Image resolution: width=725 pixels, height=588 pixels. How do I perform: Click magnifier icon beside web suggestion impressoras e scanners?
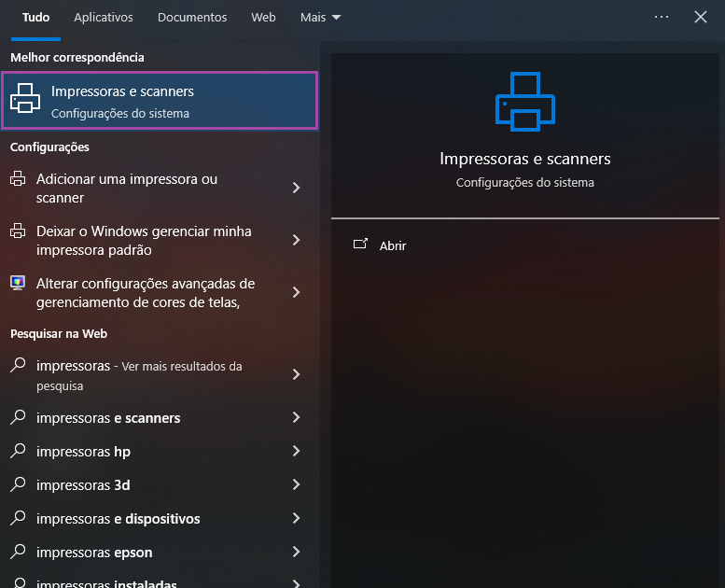point(18,417)
